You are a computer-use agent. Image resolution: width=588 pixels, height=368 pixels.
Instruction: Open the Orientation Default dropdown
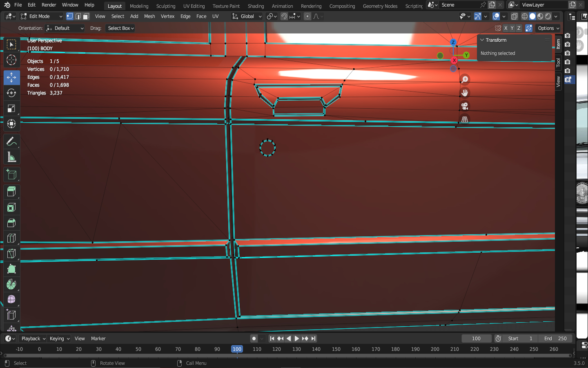point(65,28)
